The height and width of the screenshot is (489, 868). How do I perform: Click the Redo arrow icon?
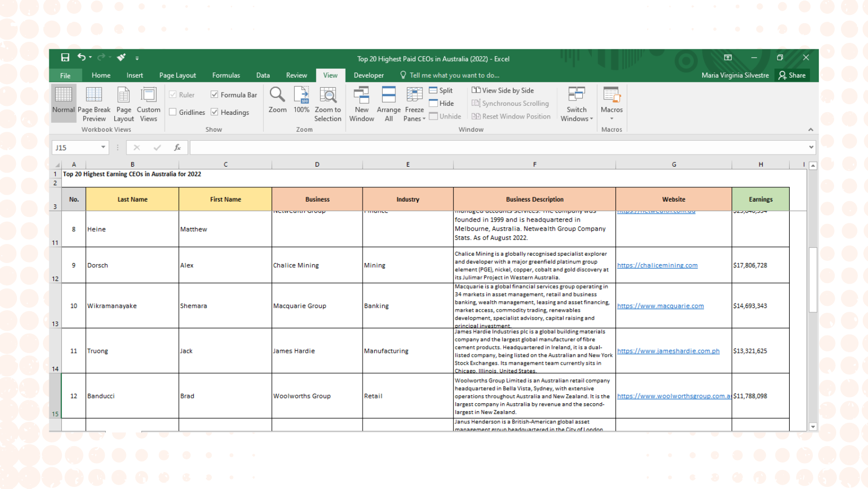(101, 57)
